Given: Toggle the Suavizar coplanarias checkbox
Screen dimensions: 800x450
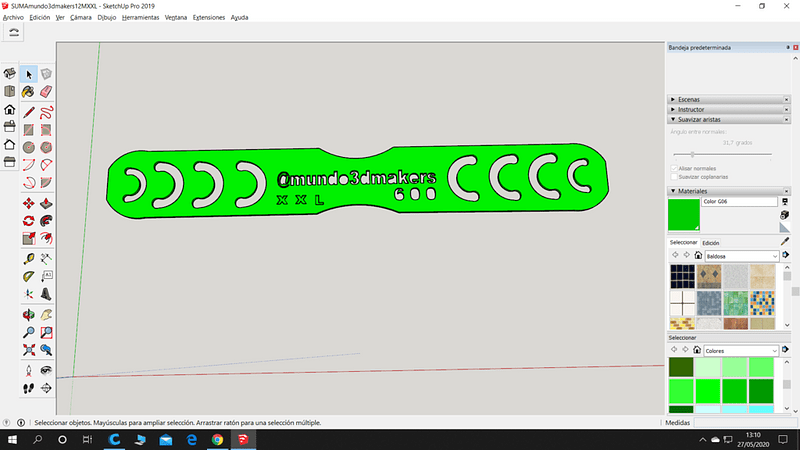Looking at the screenshot, I should pyautogui.click(x=674, y=177).
